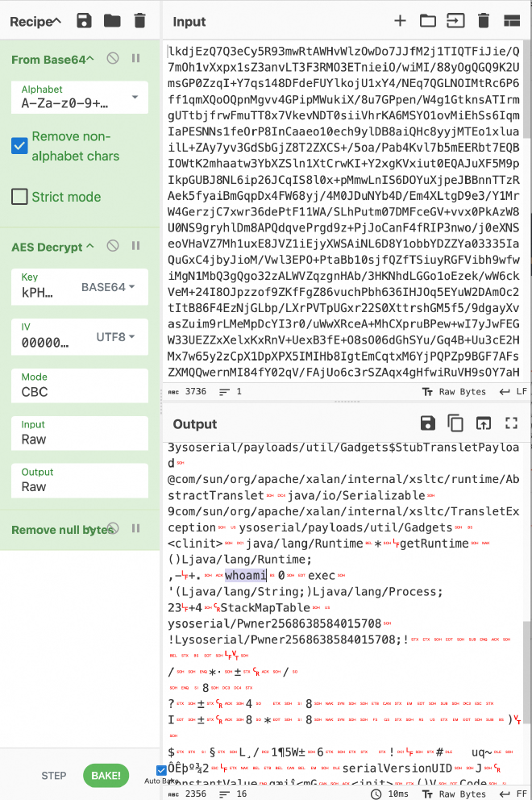Viewport: 532px width, 800px height.
Task: Clear input and output trash icon
Action: pos(483,21)
